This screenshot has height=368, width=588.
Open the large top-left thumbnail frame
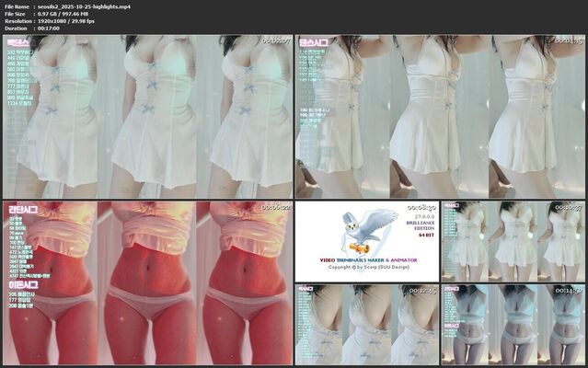pos(147,116)
